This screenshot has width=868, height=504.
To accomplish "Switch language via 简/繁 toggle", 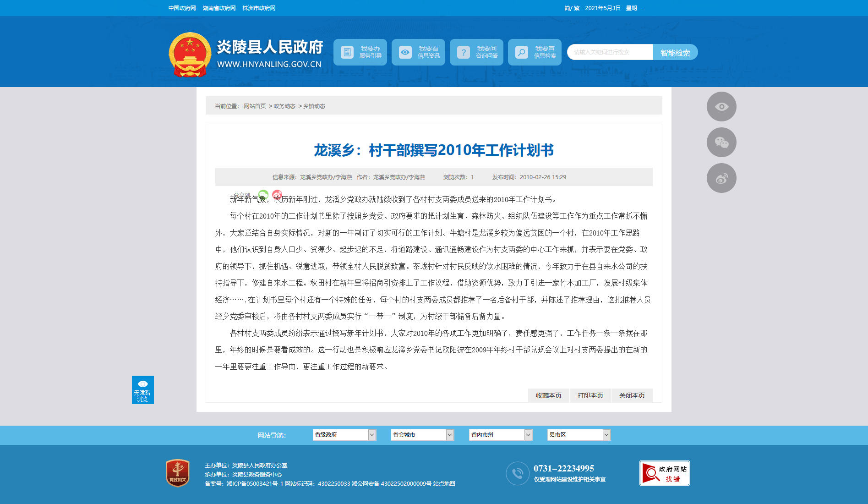I will pos(572,8).
